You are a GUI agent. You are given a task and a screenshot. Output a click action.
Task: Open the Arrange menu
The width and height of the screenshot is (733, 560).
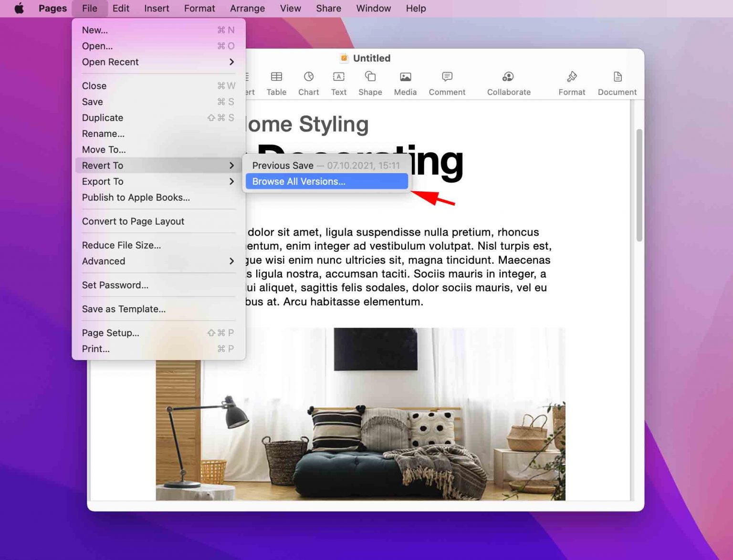(x=247, y=8)
